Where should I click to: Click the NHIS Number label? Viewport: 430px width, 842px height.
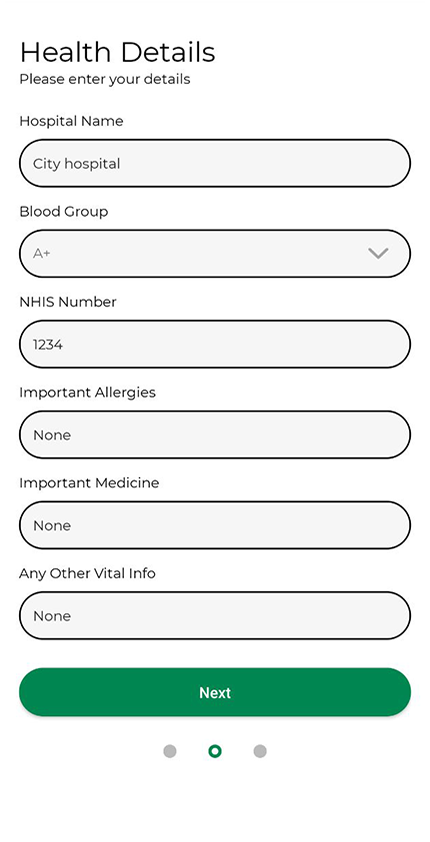[68, 302]
